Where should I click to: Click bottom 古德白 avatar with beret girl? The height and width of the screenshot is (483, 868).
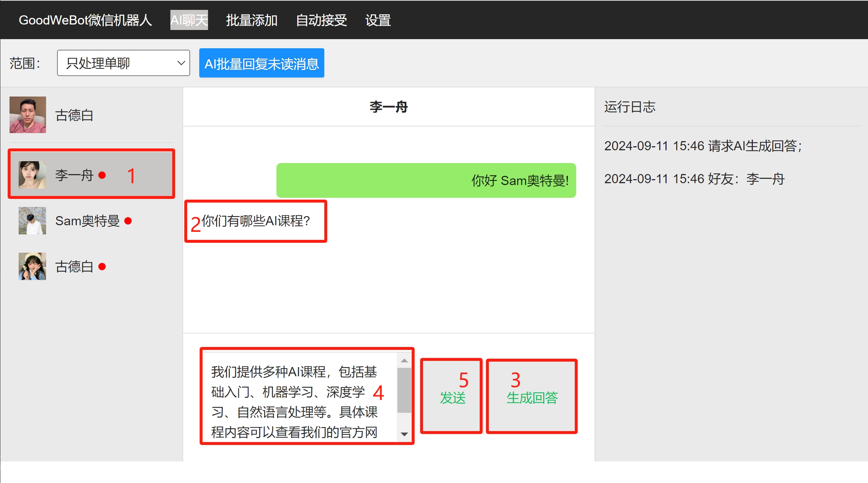(x=32, y=267)
